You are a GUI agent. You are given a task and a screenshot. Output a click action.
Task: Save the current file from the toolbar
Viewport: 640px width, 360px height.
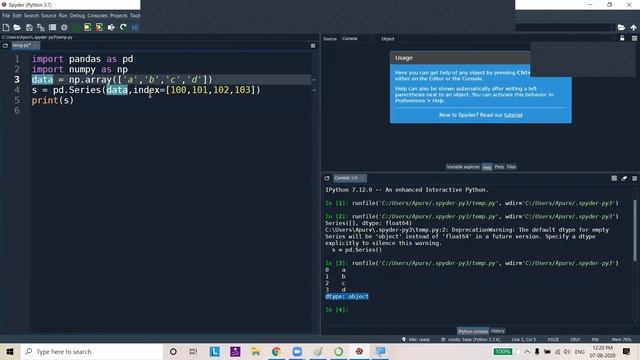click(x=29, y=27)
